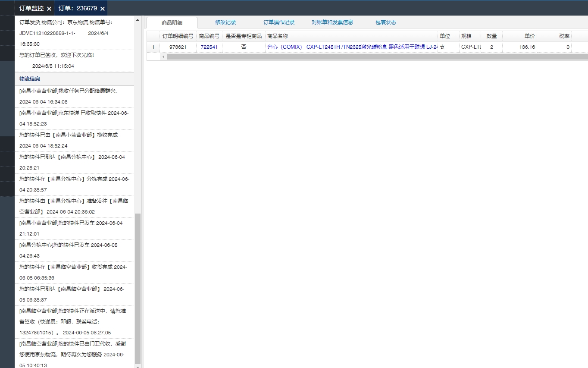Click the 订单发货,物流公司：京东物流 entry
This screenshot has width=588, height=368.
click(x=75, y=33)
